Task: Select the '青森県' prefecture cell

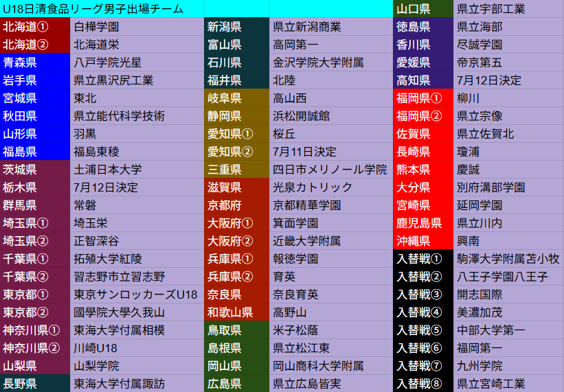Action: 35,62
